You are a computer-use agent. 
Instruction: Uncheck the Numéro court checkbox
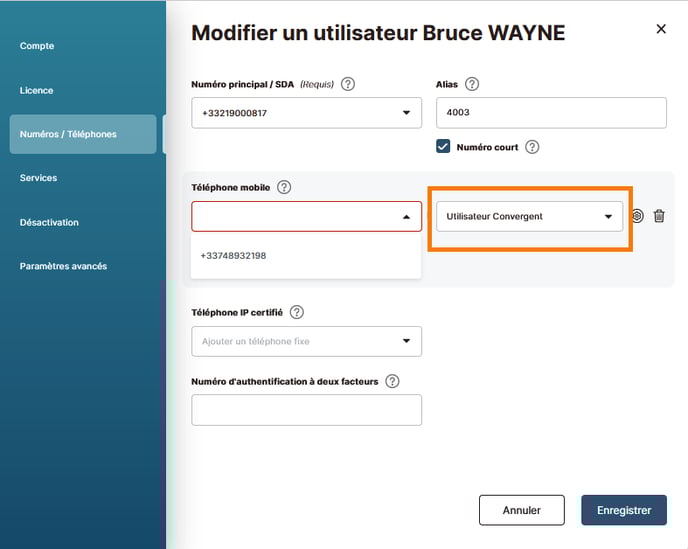pyautogui.click(x=443, y=146)
